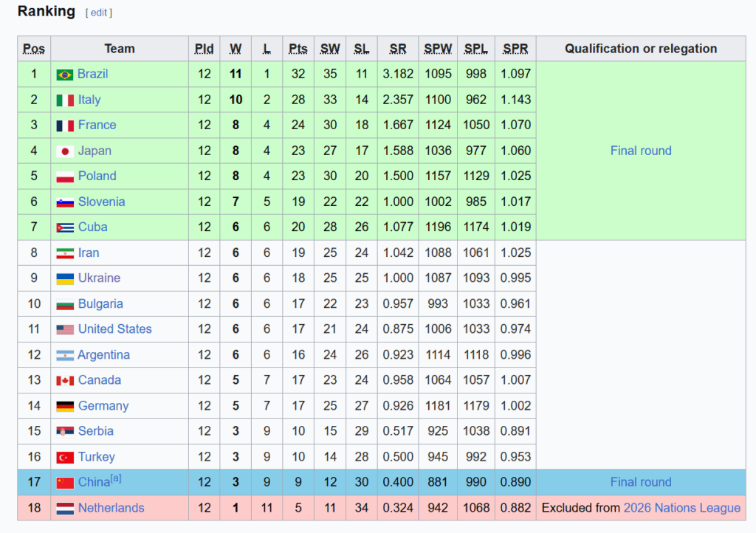Open the Brazil team link
This screenshot has height=533, width=756.
(92, 74)
